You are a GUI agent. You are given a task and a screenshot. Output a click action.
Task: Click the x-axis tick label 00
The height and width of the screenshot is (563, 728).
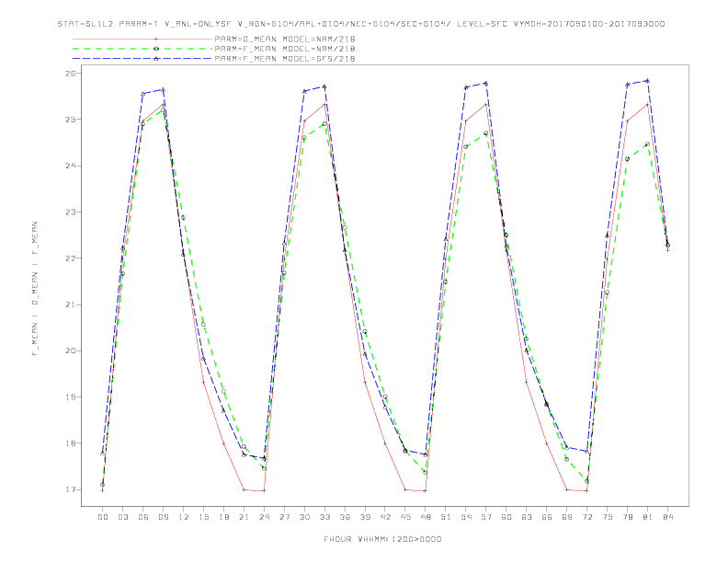point(103,517)
